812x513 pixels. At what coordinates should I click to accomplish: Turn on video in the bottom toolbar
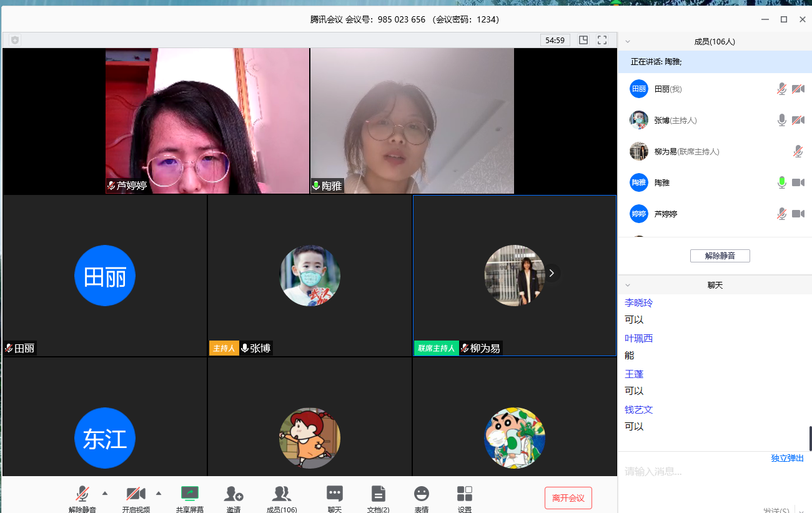tap(136, 494)
